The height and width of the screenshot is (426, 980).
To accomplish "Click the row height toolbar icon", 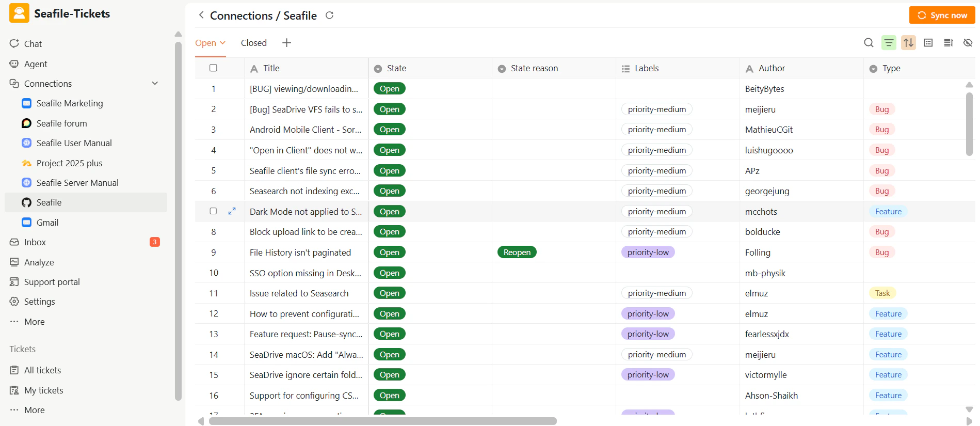I will (x=948, y=43).
